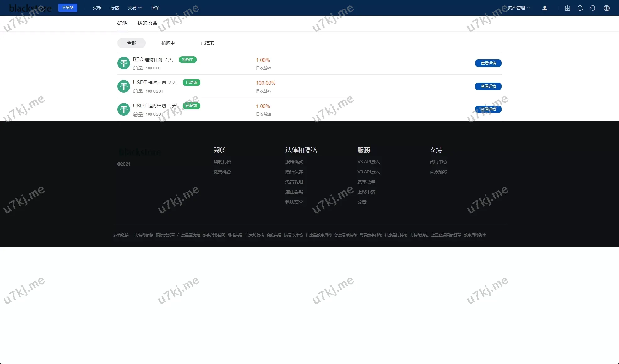Click the blue 交易所 button
This screenshot has height=364, width=619.
[x=68, y=8]
